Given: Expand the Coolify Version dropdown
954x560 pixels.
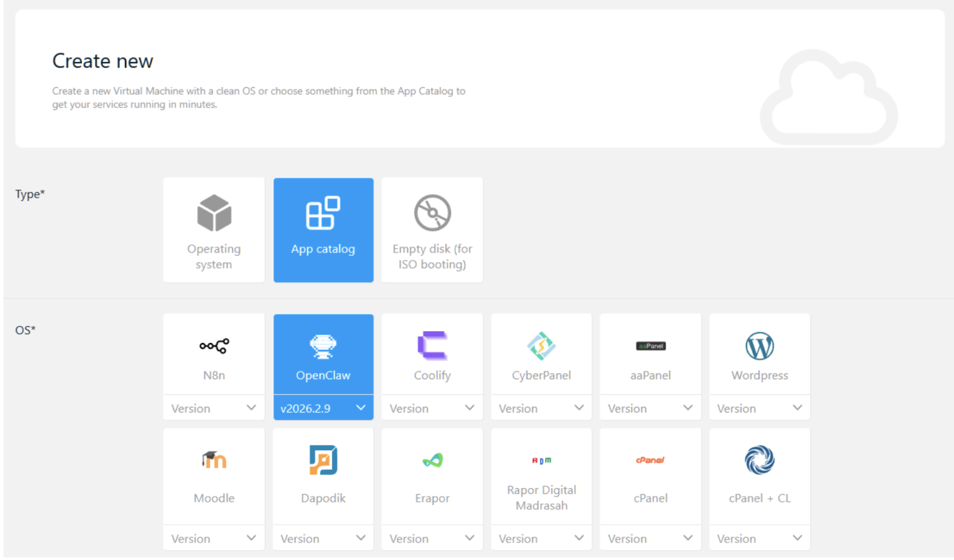Looking at the screenshot, I should [x=432, y=408].
